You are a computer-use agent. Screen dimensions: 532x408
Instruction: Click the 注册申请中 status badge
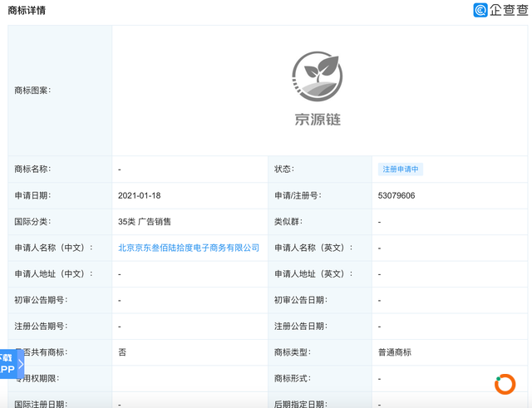401,170
